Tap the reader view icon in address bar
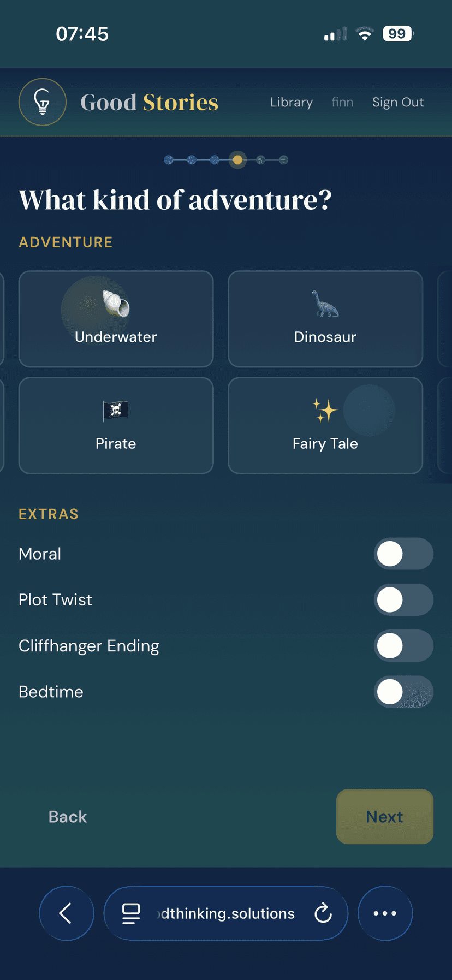 130,913
